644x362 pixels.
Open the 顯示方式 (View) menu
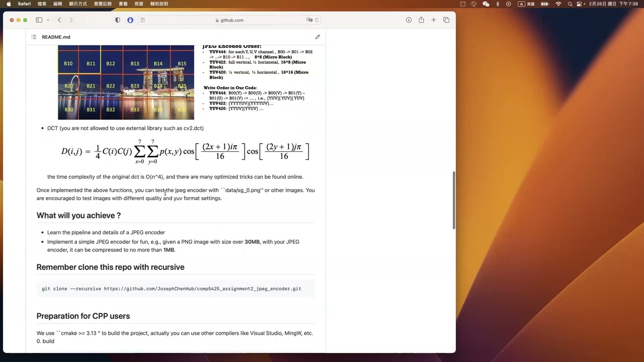click(78, 4)
